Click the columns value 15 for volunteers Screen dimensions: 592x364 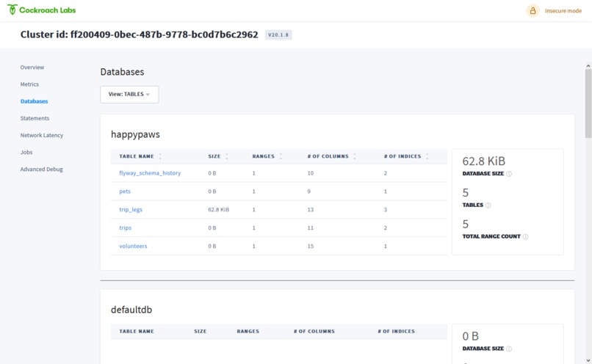click(311, 246)
